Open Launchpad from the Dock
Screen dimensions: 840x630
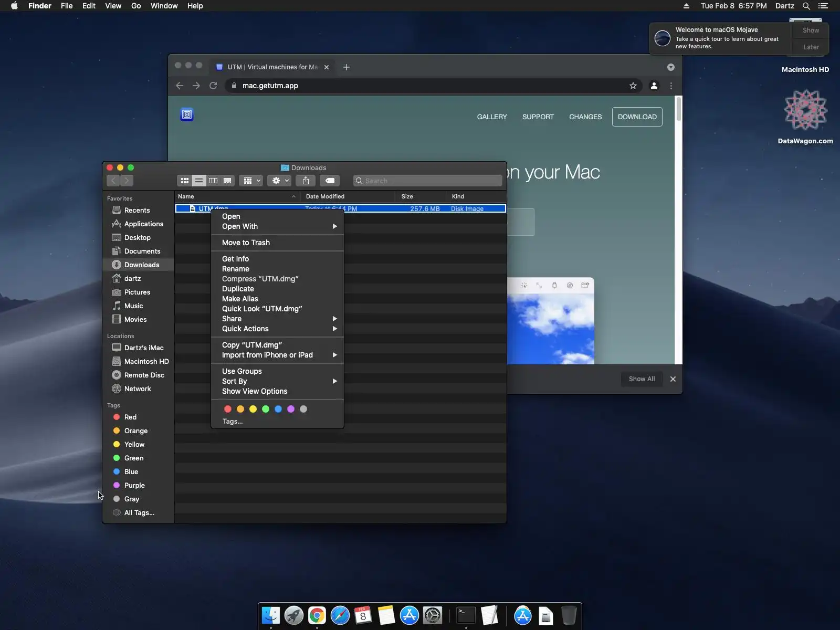tap(294, 615)
